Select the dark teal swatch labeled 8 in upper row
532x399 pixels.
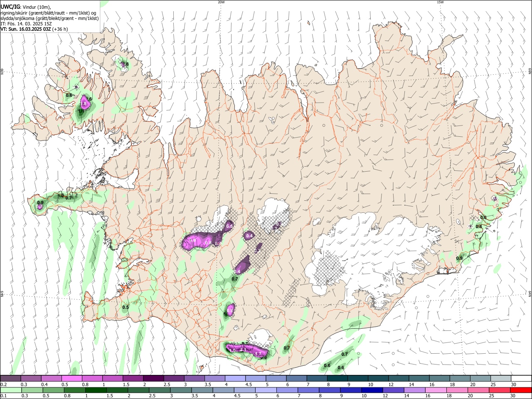coord(337,378)
